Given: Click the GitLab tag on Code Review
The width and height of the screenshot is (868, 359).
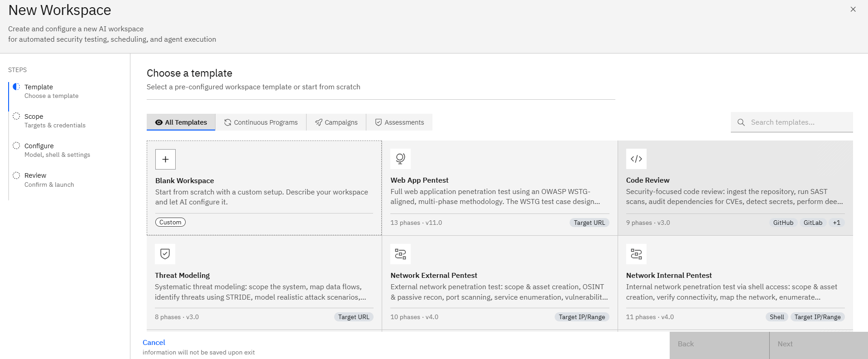Looking at the screenshot, I should (813, 223).
